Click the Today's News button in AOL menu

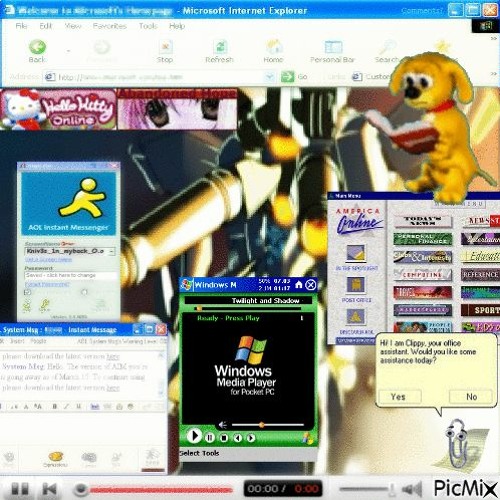click(x=422, y=221)
